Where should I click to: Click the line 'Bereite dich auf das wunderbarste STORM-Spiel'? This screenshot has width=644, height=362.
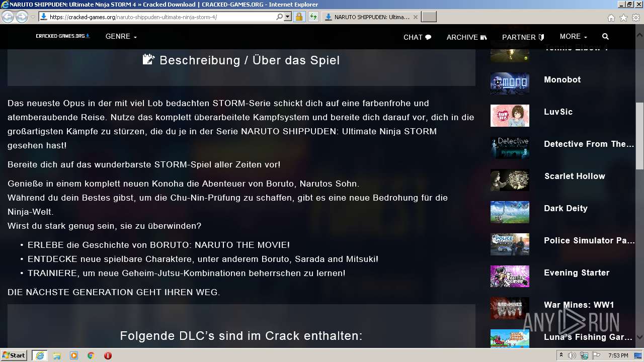click(x=144, y=164)
